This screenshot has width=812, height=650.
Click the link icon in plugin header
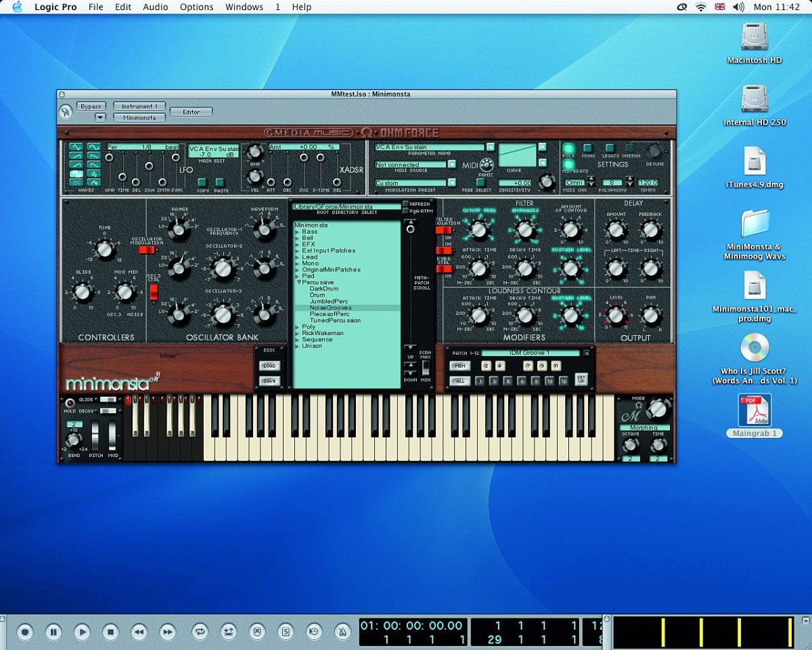pyautogui.click(x=66, y=112)
